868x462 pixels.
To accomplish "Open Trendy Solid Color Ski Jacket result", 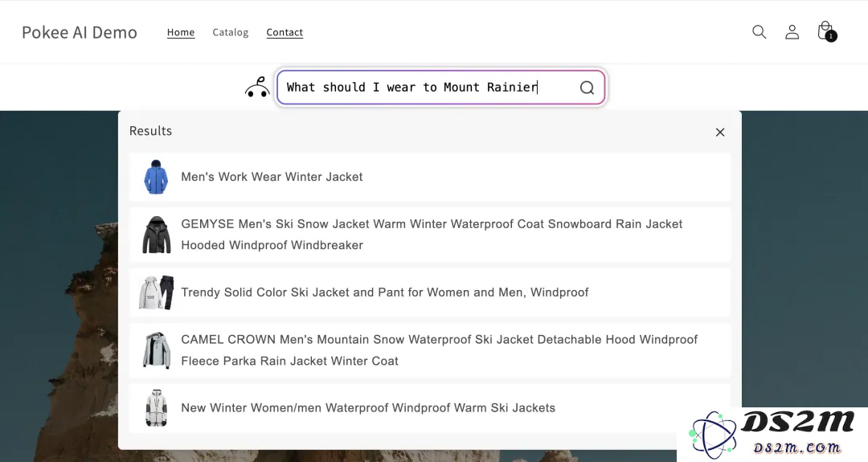I will click(429, 292).
